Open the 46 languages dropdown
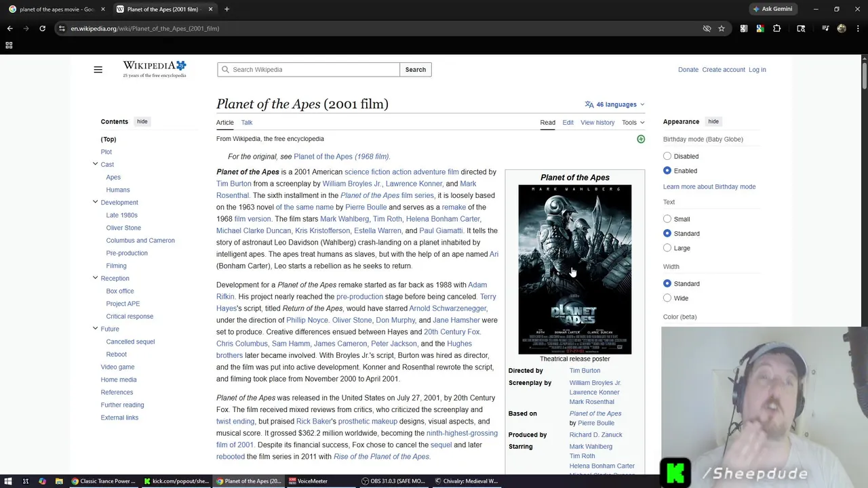This screenshot has height=488, width=868. click(615, 104)
